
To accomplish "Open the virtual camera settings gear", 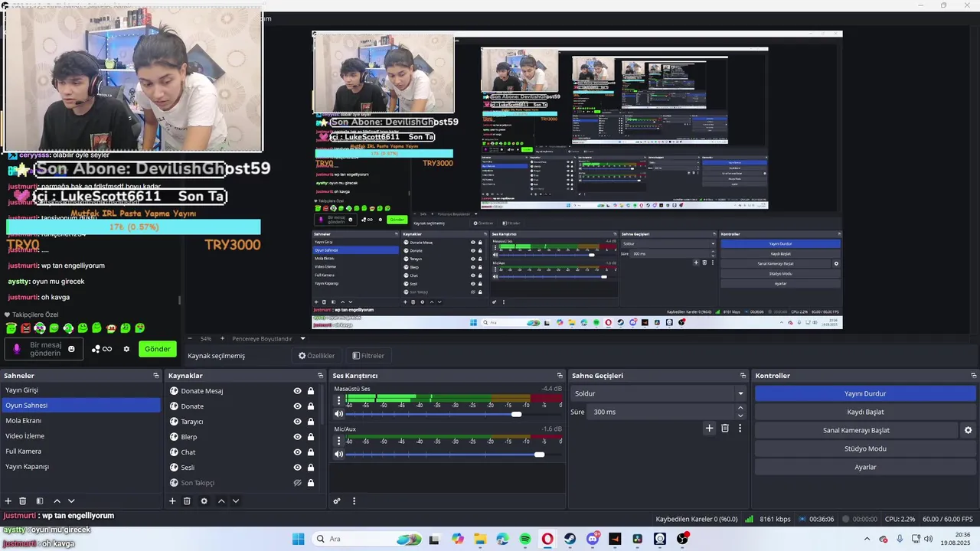I will 968,430.
